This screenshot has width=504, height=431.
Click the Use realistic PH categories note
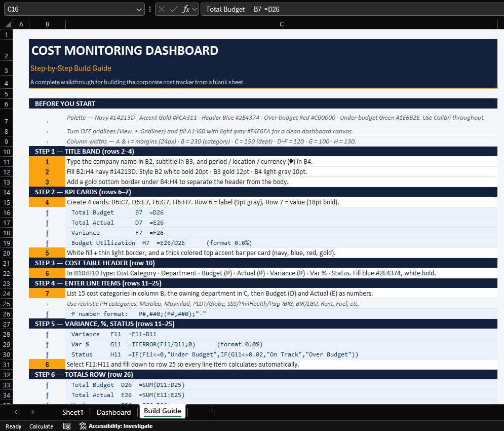[282, 304]
